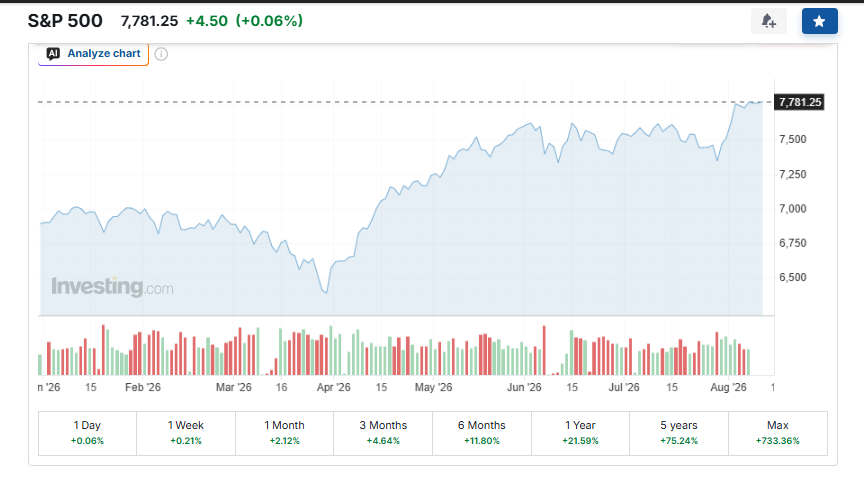Select the 1 Week time range

186,433
